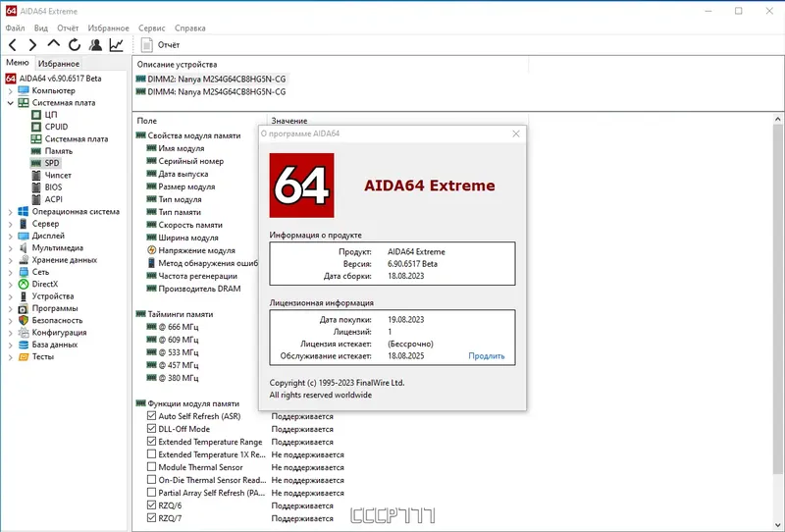Toggle the RZQ/7 checkbox

pyautogui.click(x=152, y=518)
